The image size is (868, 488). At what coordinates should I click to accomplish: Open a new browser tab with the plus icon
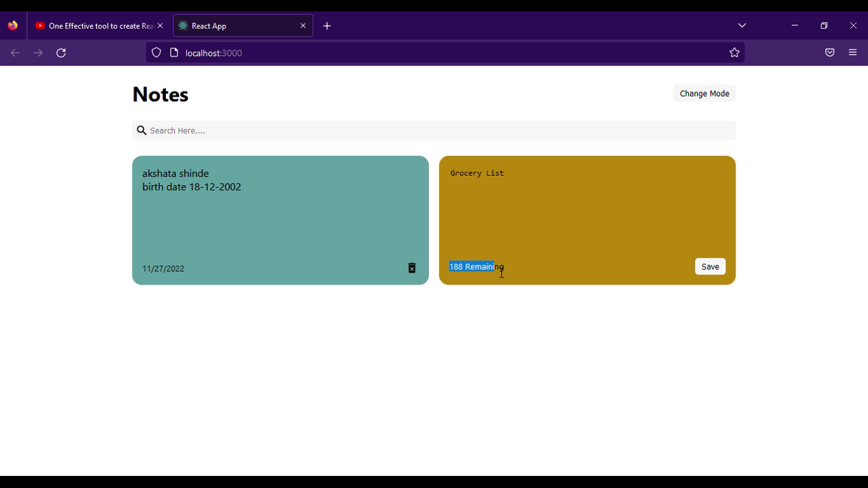(327, 26)
